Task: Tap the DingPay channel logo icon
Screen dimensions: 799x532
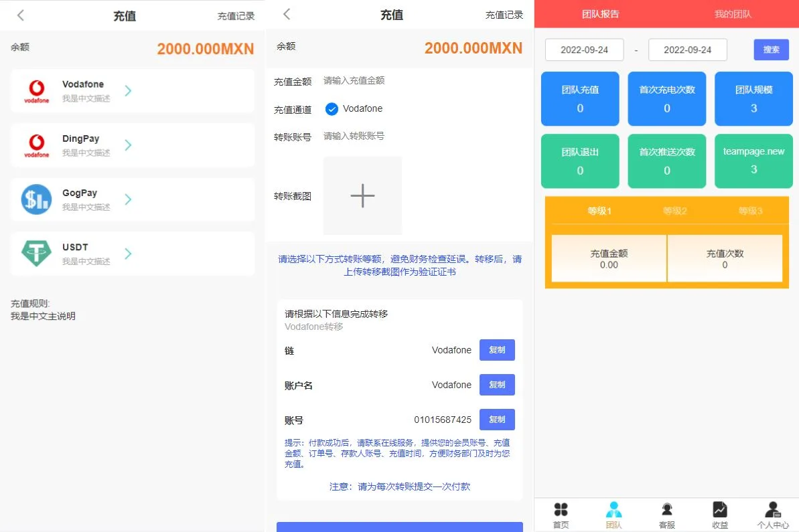Action: tap(36, 145)
